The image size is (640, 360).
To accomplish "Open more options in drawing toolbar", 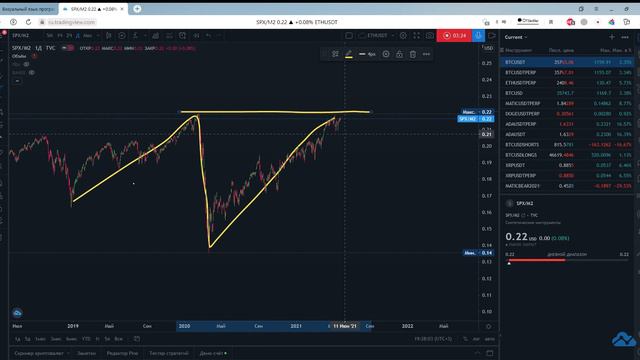I will pyautogui.click(x=426, y=54).
